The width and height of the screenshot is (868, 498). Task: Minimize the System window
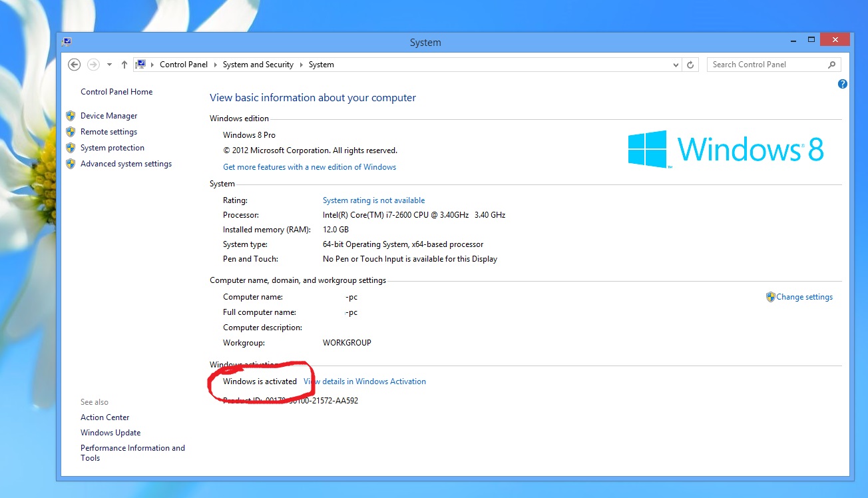coord(792,40)
